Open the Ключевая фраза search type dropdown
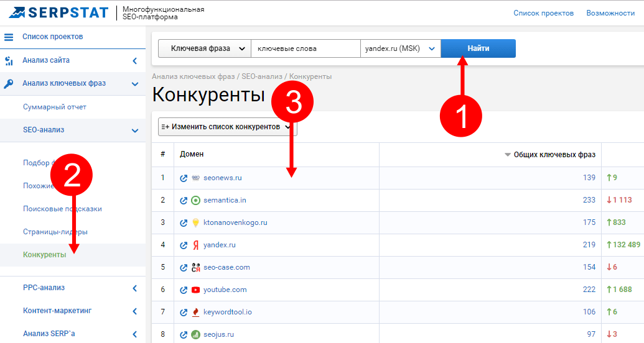Screen dimensions: 644x343 [205, 48]
